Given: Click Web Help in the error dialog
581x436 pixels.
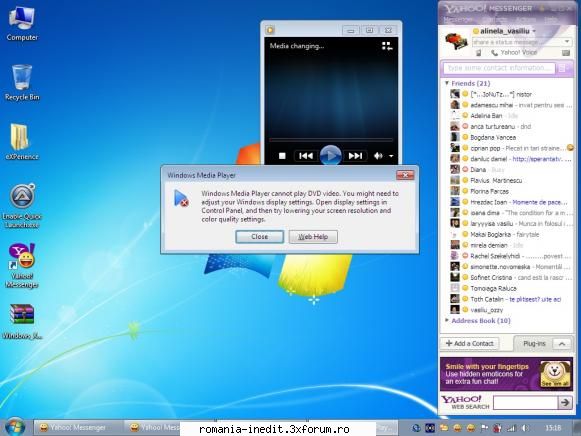Looking at the screenshot, I should click(x=313, y=237).
